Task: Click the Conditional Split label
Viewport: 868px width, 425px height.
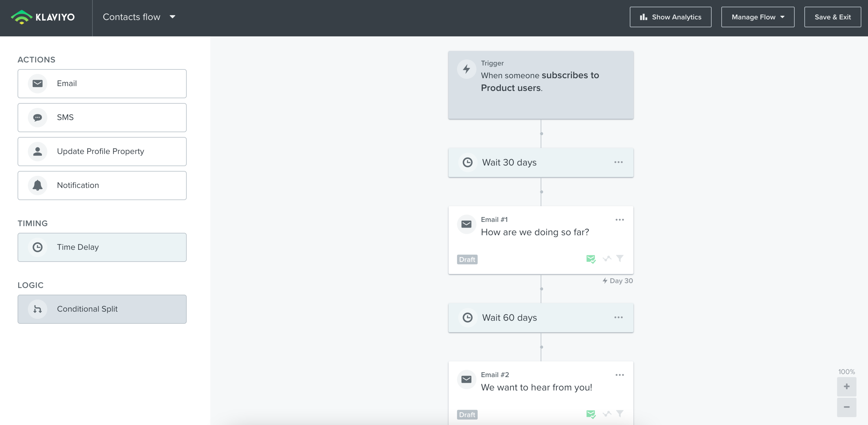Action: [x=87, y=309]
